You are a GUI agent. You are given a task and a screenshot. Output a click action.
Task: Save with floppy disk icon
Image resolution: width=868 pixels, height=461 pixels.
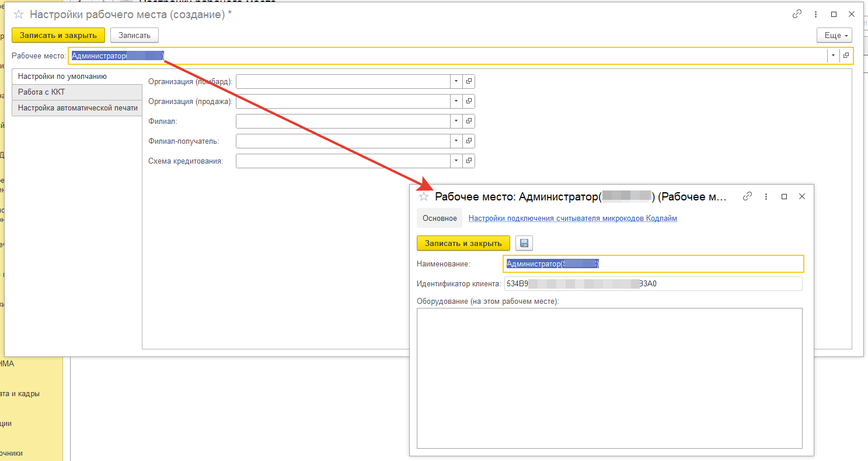(x=524, y=243)
